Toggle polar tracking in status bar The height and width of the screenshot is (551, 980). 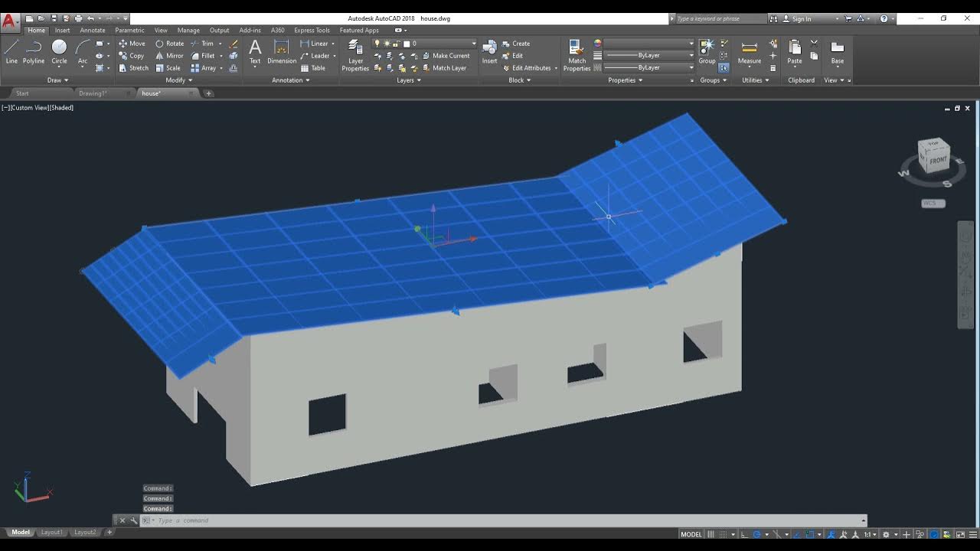tap(756, 534)
